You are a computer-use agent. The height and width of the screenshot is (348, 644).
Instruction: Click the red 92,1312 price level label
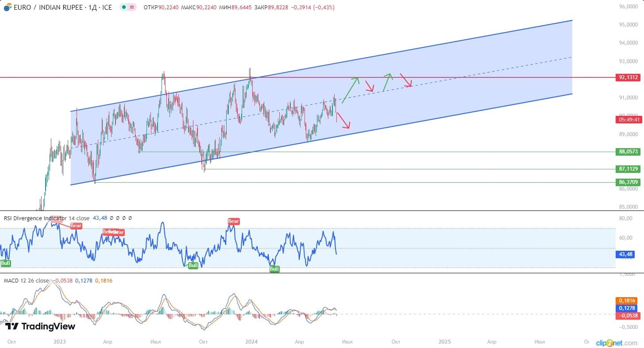tap(628, 77)
